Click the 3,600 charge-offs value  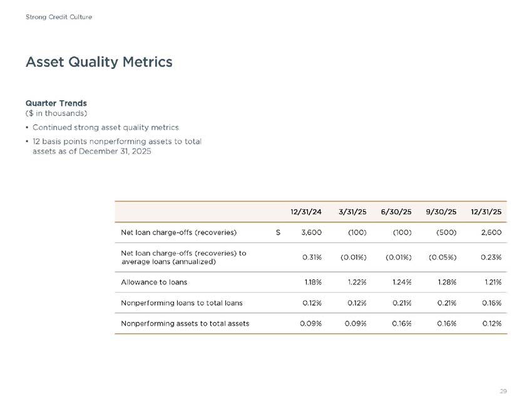click(311, 232)
